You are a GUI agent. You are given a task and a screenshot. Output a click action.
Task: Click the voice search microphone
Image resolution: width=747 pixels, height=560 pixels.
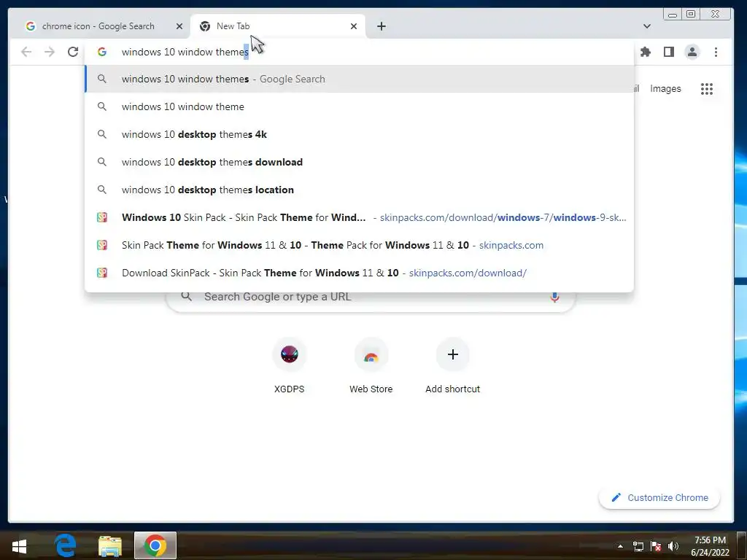coord(554,297)
